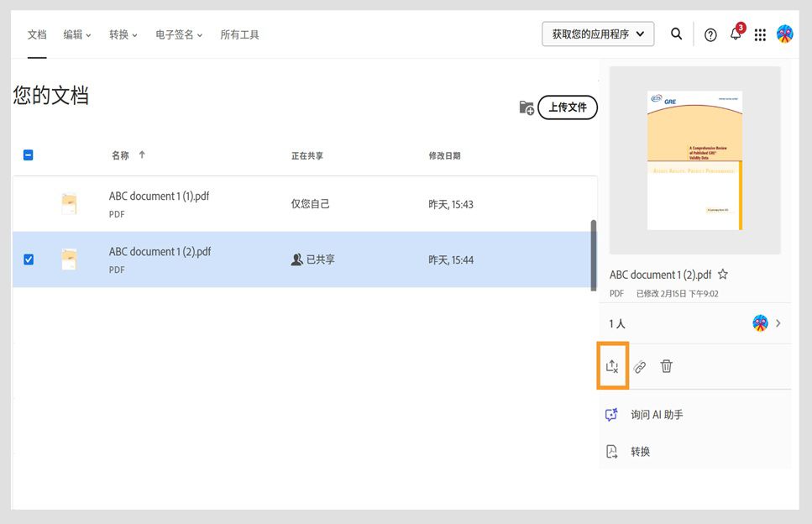Image resolution: width=812 pixels, height=524 pixels.
Task: Click the create new folder icon
Action: point(526,107)
